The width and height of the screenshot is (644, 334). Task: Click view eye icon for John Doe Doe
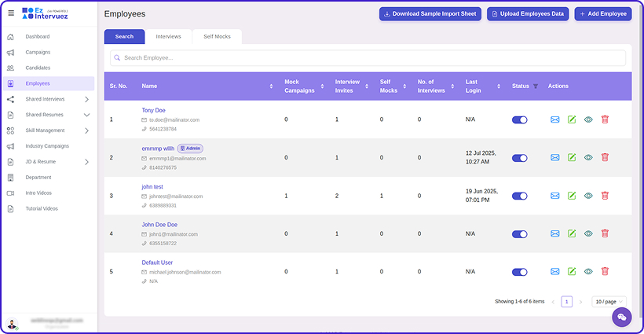(588, 233)
